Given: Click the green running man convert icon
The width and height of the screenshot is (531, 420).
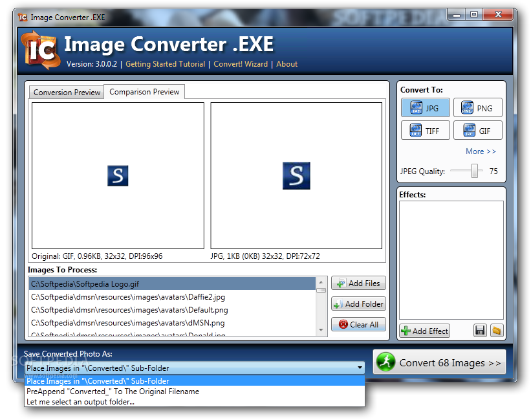Looking at the screenshot, I should click(385, 362).
